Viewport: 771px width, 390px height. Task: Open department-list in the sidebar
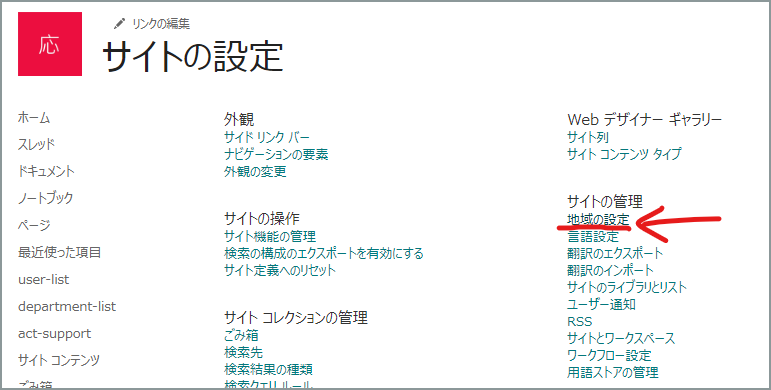67,306
